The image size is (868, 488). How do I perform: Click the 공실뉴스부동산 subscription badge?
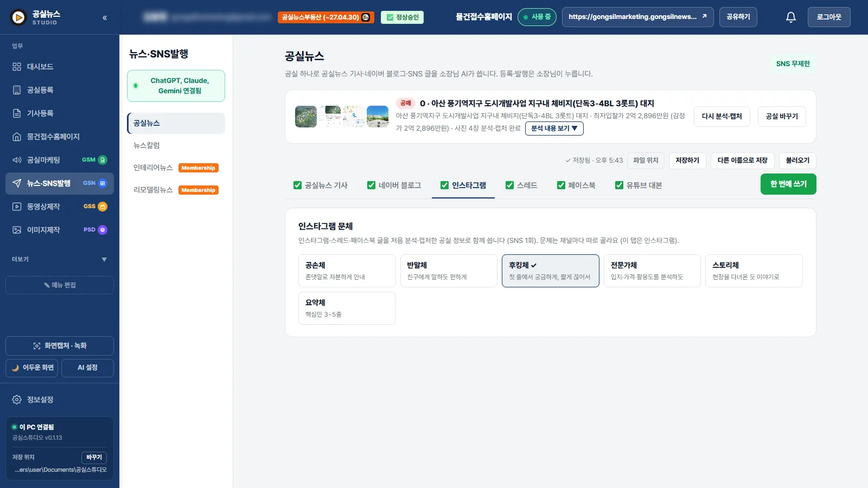326,17
